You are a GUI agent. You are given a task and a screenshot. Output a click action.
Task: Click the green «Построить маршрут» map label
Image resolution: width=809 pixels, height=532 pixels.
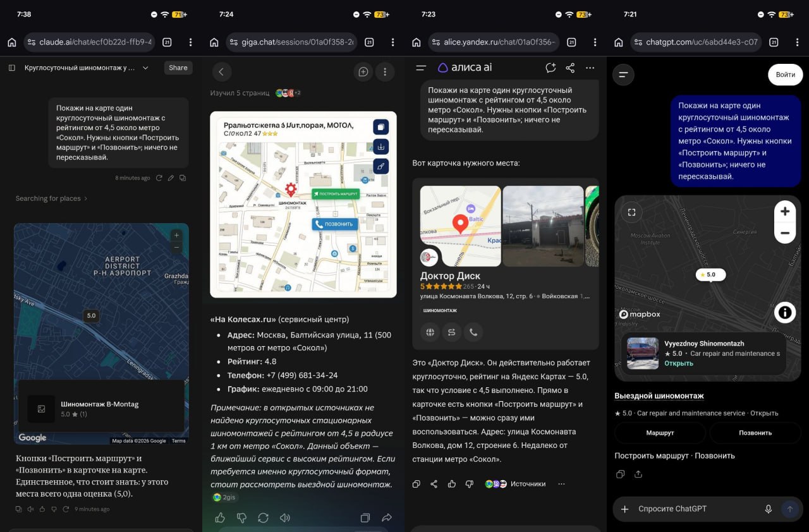[336, 194]
